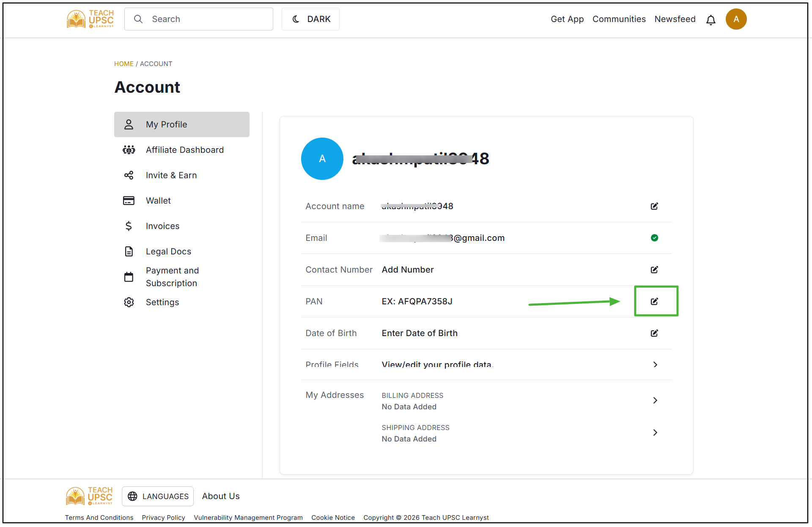
Task: Open the Get App link
Action: coord(567,19)
